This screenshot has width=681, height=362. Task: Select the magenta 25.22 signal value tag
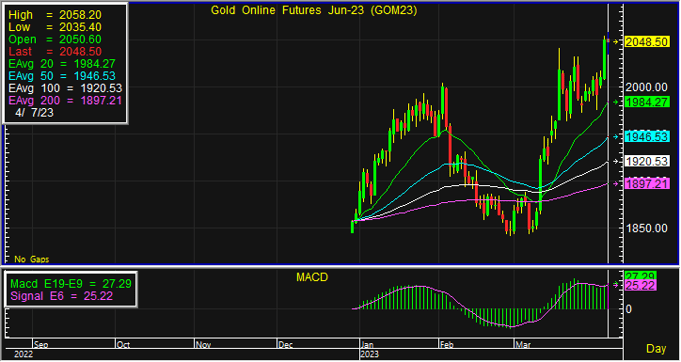(x=640, y=286)
